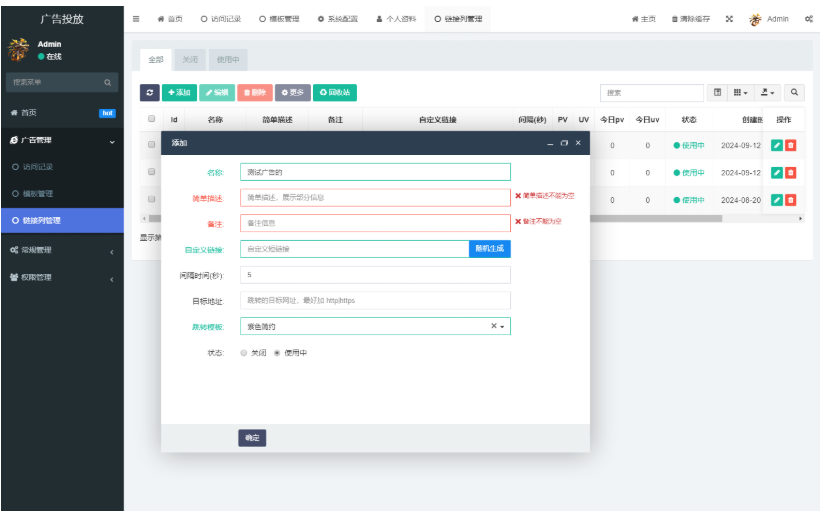This screenshot has height=511, width=820.
Task: Toggle 使用中 status in the 2024-08-20 row
Action: (x=689, y=200)
